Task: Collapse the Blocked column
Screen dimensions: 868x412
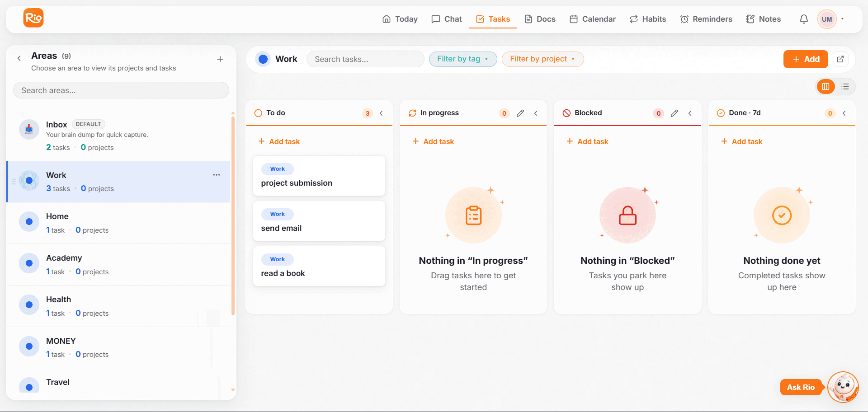Action: [690, 113]
